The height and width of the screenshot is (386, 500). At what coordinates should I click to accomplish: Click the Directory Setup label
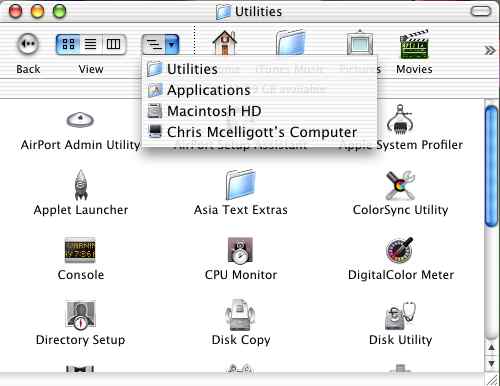(80, 340)
